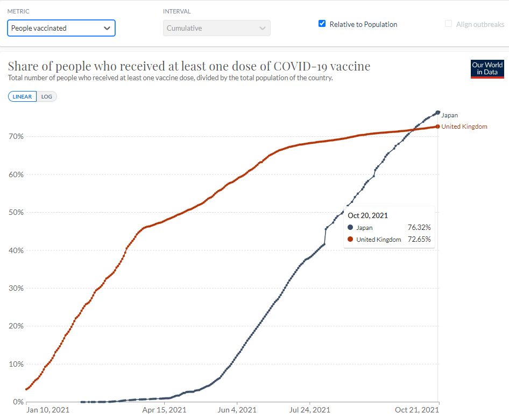This screenshot has width=509, height=420.
Task: Toggle the Align outbreaks checkbox
Action: [448, 24]
